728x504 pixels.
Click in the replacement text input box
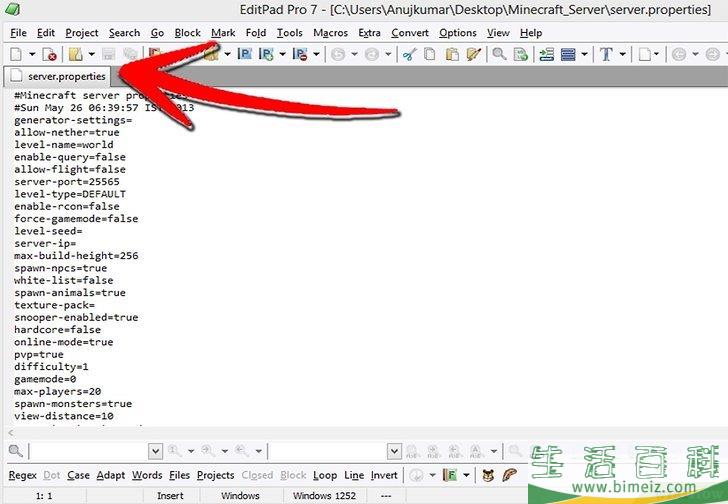(328, 451)
